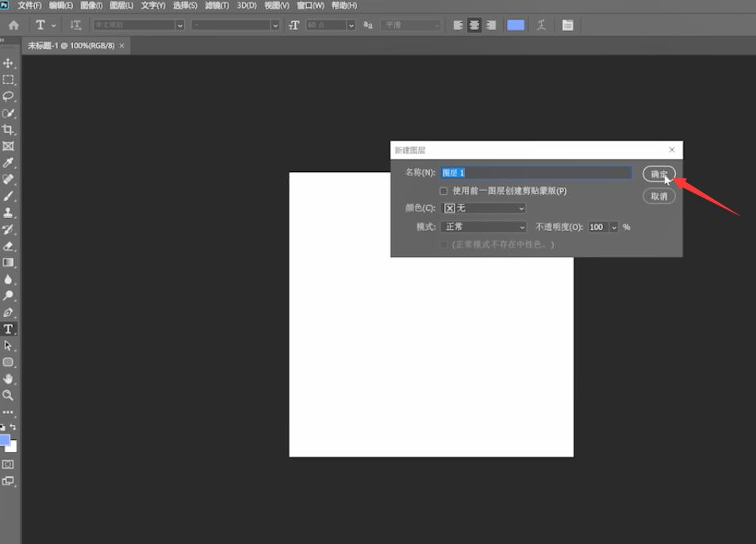This screenshot has height=544, width=756.
Task: Select the Zoom tool
Action: tap(8, 396)
